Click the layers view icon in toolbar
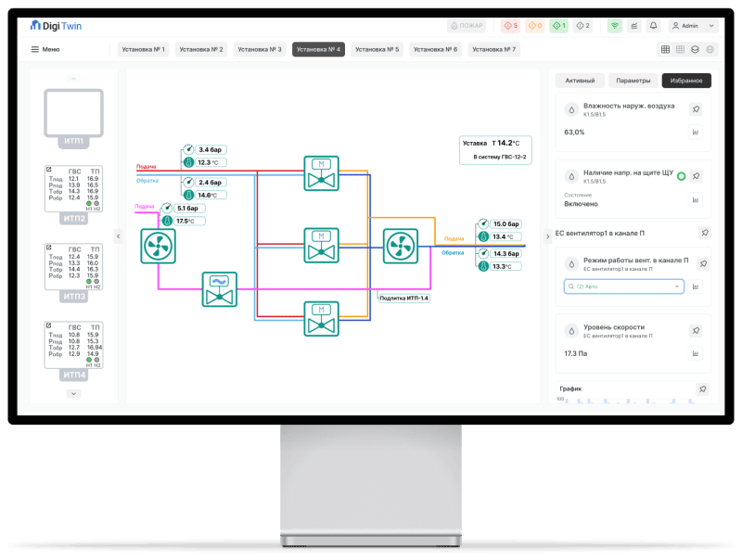742x560 pixels. pos(696,49)
